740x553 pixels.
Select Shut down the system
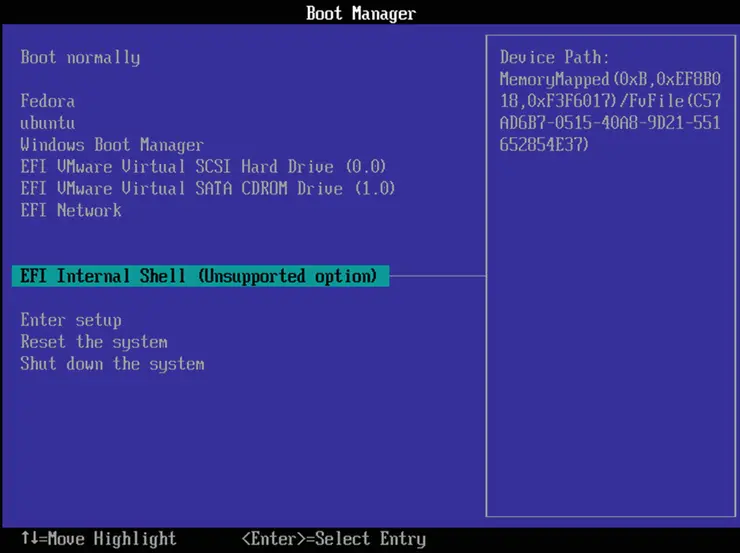click(x=112, y=364)
